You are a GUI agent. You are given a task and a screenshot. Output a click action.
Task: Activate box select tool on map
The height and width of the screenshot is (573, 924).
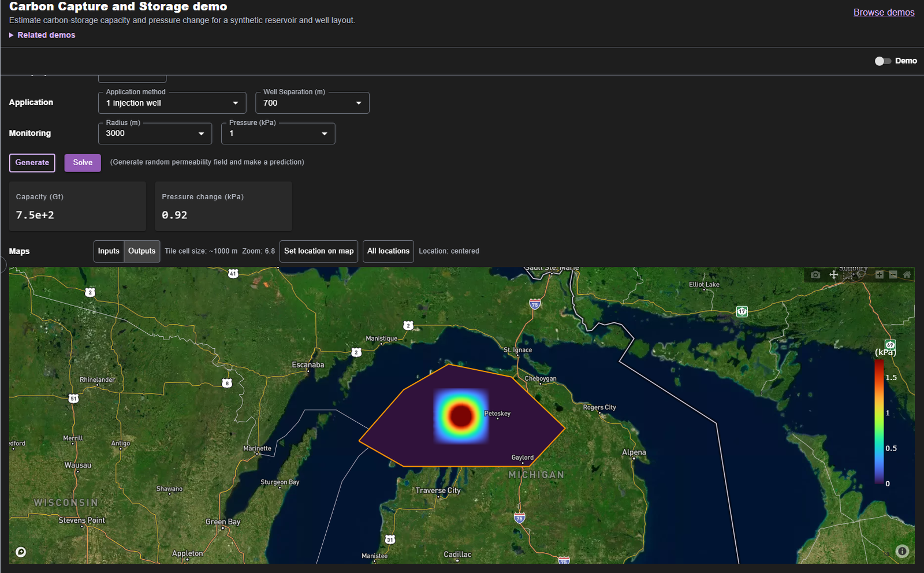point(848,275)
